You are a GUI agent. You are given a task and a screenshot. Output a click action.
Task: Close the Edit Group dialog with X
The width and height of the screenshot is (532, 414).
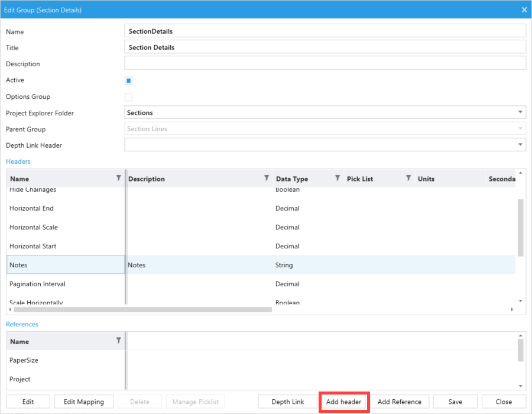click(524, 10)
